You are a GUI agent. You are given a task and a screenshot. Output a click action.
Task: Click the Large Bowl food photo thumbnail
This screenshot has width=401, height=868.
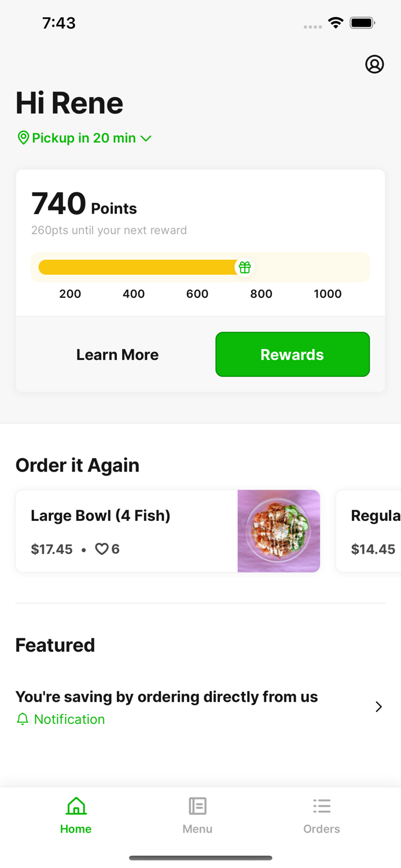pyautogui.click(x=278, y=531)
